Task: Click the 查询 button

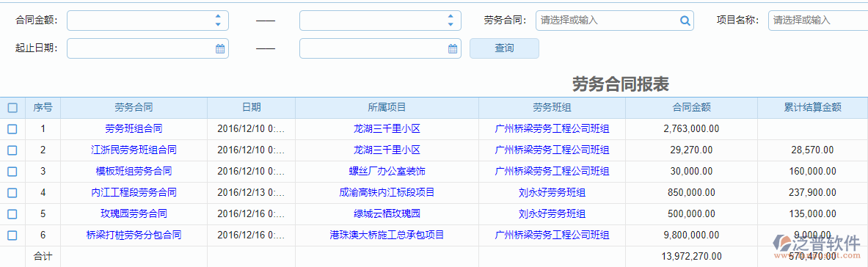Action: pos(504,48)
